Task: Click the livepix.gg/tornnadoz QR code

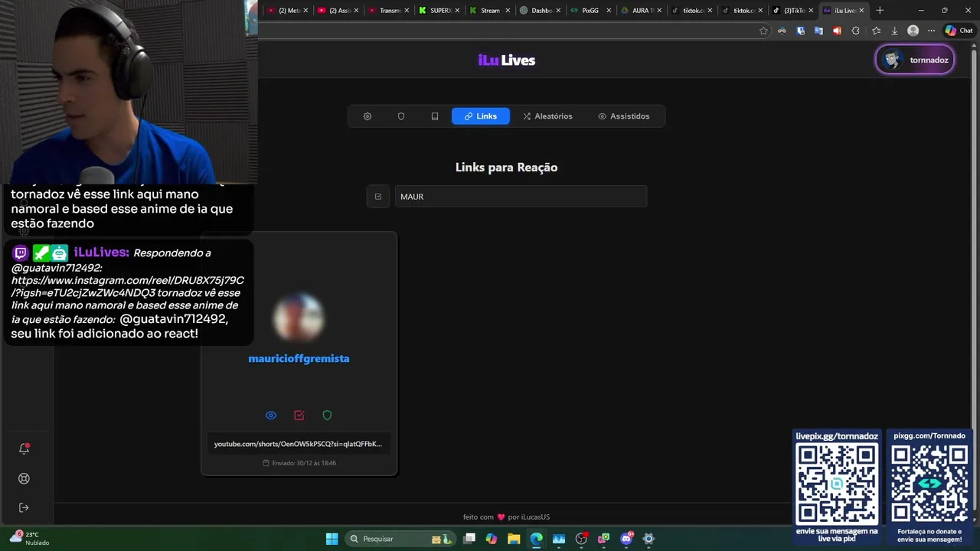Action: [837, 484]
